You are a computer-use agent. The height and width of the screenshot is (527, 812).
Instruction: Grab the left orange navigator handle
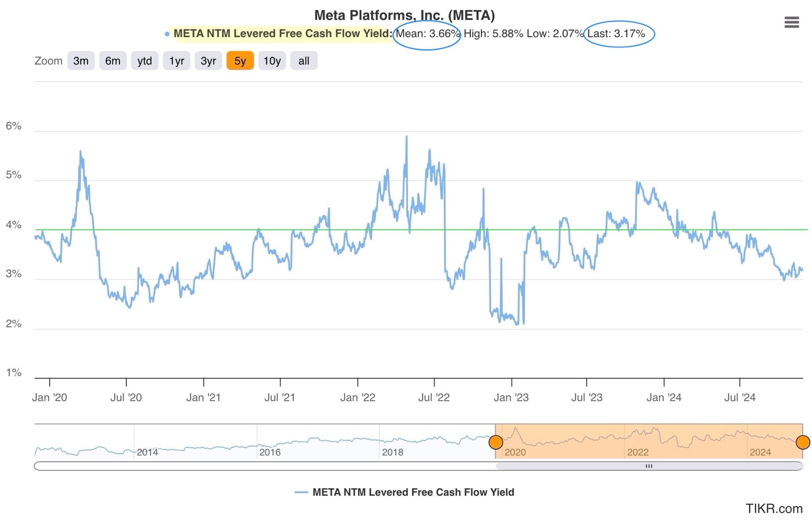[x=496, y=442]
